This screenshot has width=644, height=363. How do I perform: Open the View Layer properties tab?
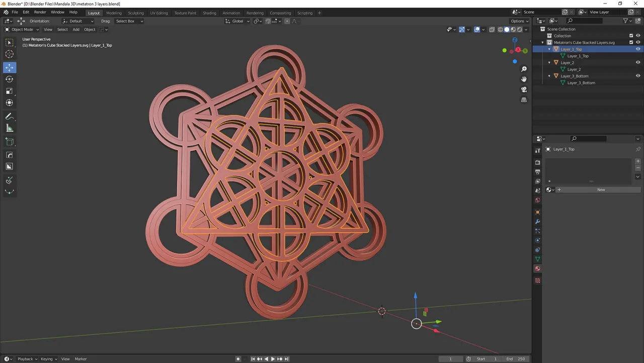537,181
